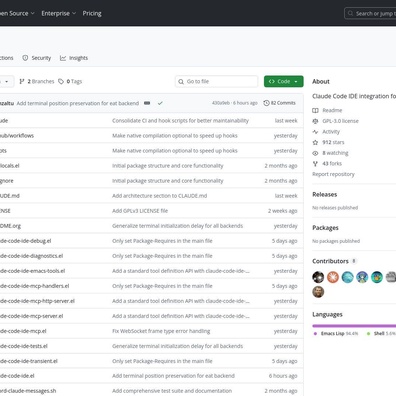
Task: Open 'Add architecture section to CLAUDE.md' commit
Action: [160, 196]
